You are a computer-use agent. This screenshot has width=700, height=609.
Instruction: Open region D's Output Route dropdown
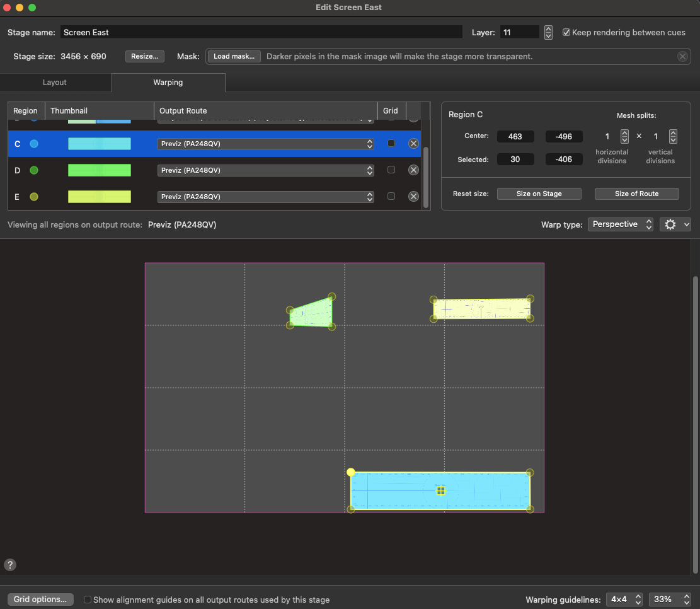(x=265, y=170)
